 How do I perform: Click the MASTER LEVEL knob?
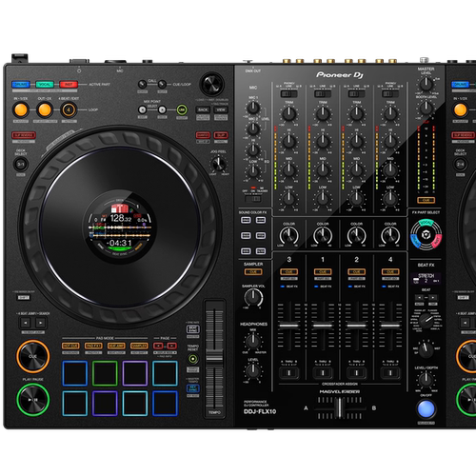(426, 84)
